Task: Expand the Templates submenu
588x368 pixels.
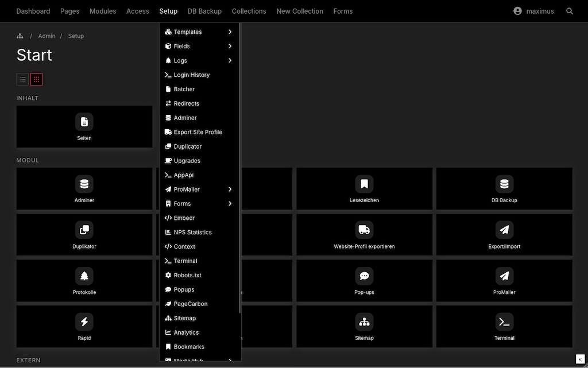Action: 230,32
